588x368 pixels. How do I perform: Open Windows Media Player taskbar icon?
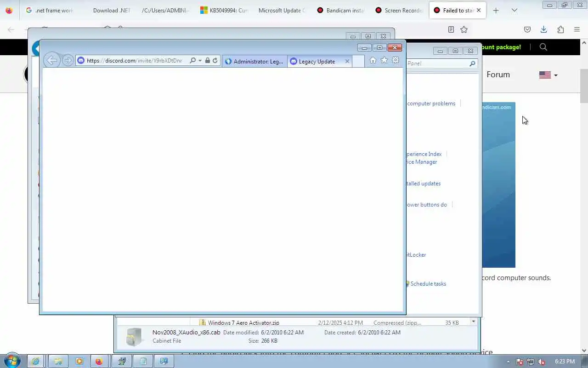point(79,361)
